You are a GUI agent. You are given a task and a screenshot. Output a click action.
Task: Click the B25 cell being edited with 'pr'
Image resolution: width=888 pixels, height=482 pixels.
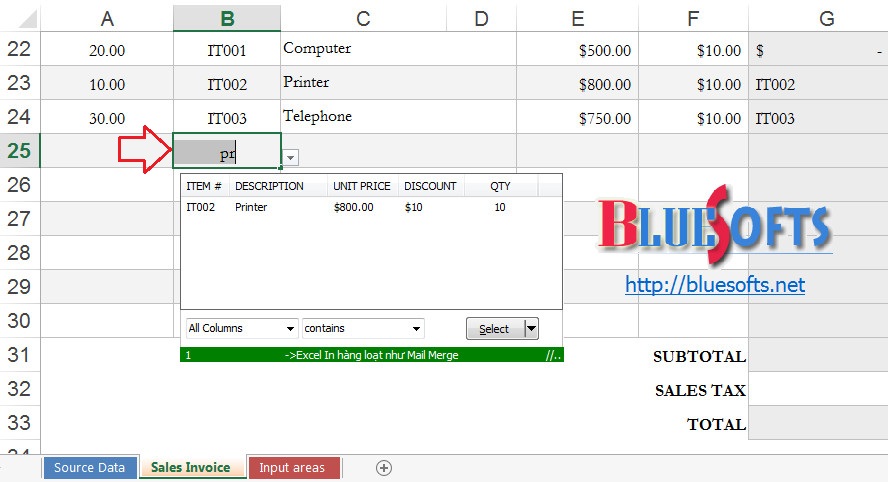tap(227, 151)
